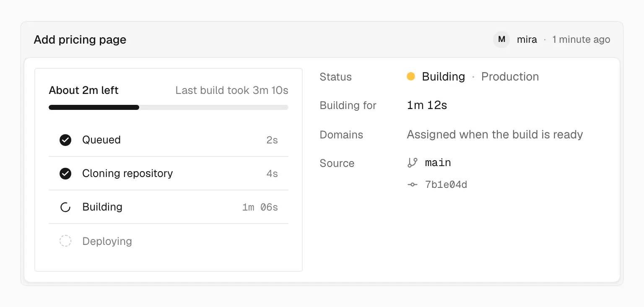The height and width of the screenshot is (307, 644).
Task: Click the dashed circle beside Deploying
Action: 65,241
